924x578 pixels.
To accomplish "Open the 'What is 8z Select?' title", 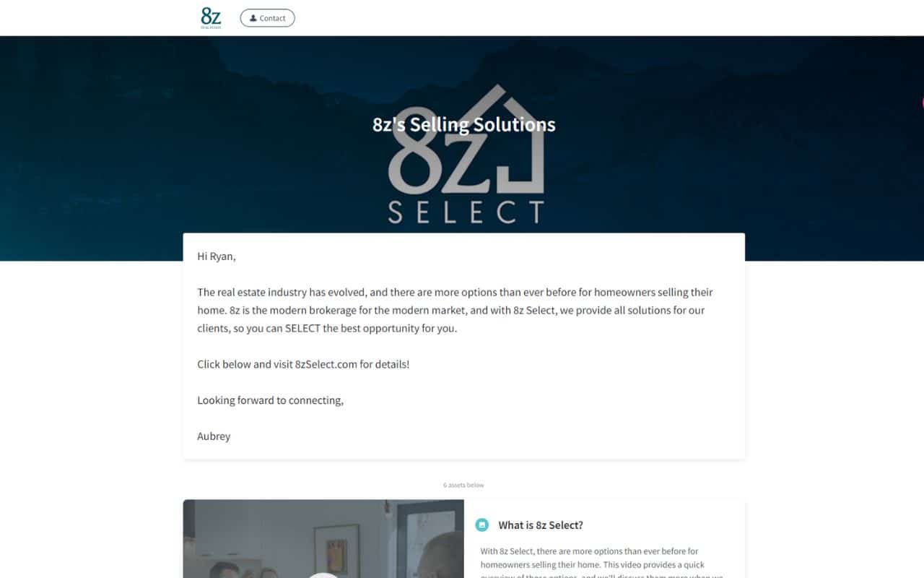I will (541, 525).
